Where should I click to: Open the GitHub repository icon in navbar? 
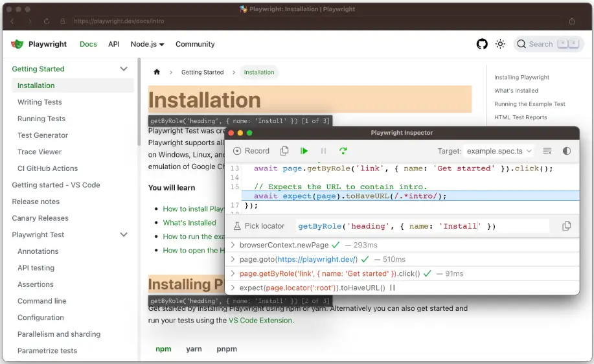click(x=482, y=44)
